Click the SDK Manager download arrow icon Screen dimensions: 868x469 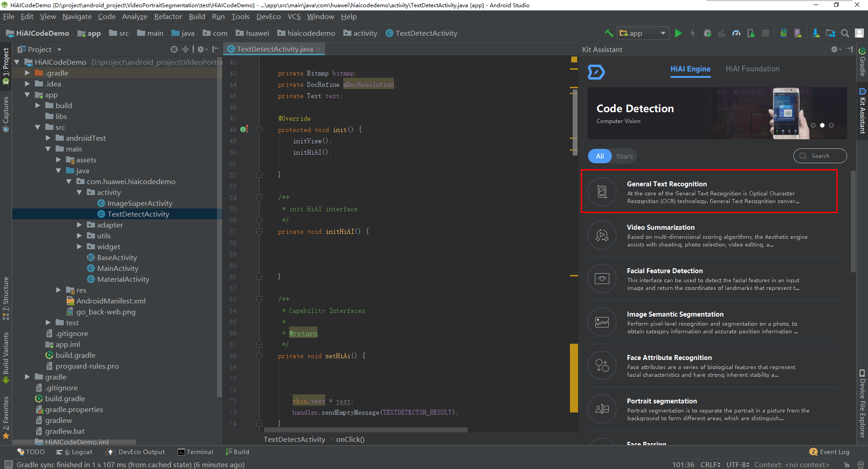(x=816, y=33)
